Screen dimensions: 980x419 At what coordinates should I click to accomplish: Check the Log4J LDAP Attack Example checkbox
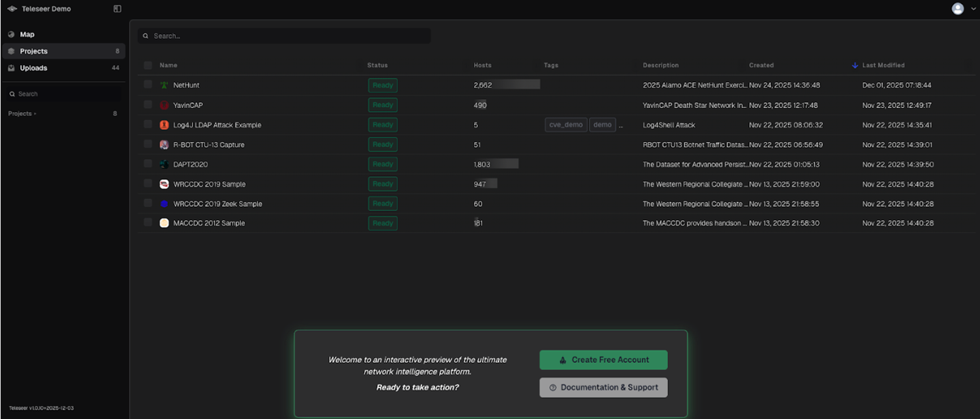[x=148, y=124]
